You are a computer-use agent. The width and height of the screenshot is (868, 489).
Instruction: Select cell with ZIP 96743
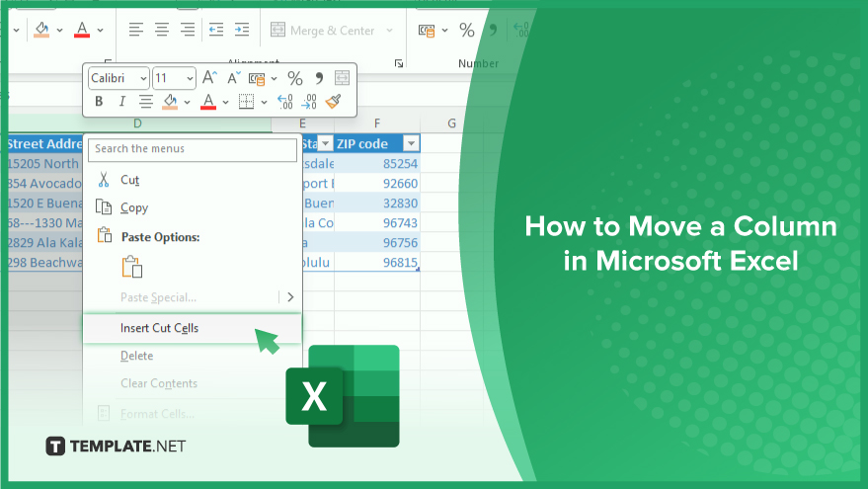[377, 222]
